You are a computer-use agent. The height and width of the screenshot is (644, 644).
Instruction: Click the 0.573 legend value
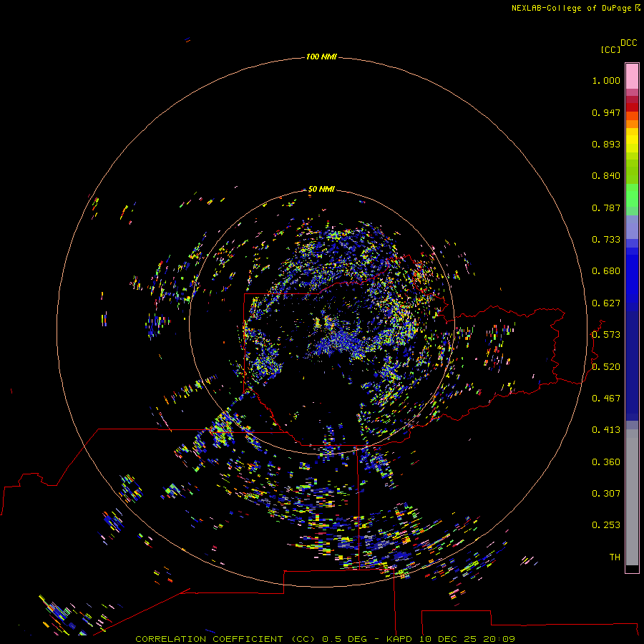point(606,335)
